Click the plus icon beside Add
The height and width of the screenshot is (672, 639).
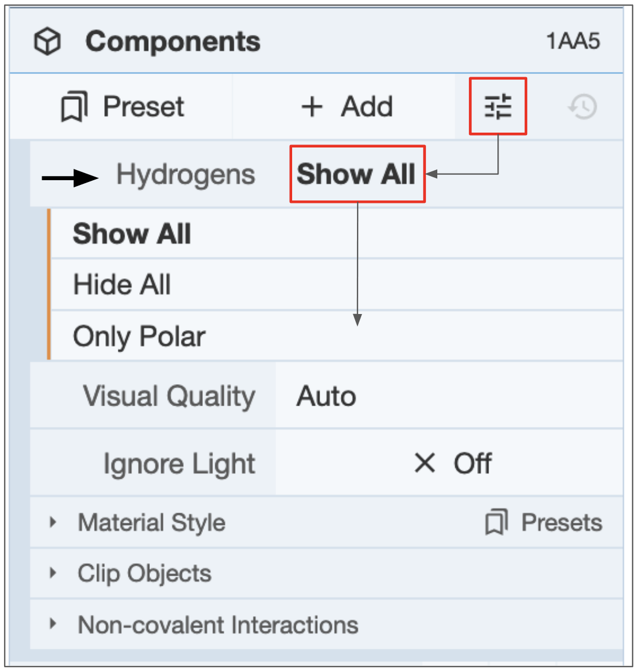coord(312,108)
